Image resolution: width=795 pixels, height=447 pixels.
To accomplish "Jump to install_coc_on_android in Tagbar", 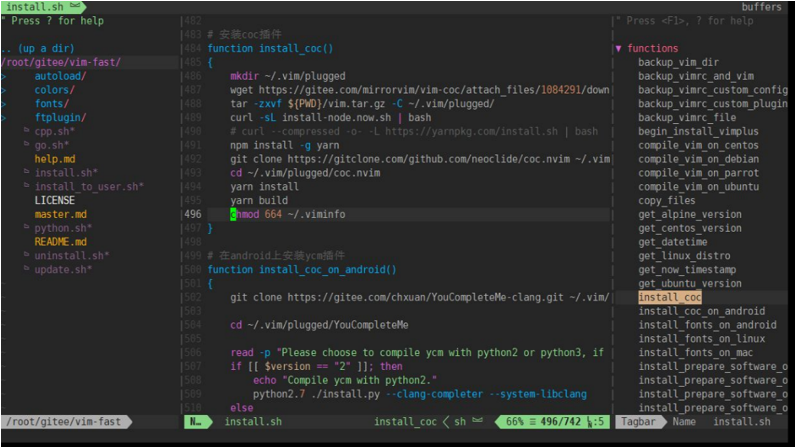I will [x=701, y=311].
